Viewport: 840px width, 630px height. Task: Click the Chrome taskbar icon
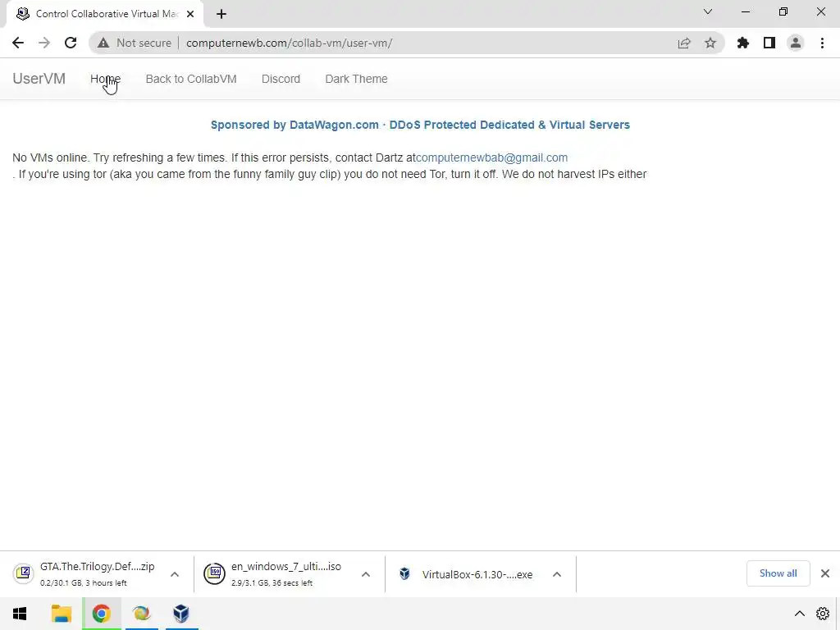(101, 614)
